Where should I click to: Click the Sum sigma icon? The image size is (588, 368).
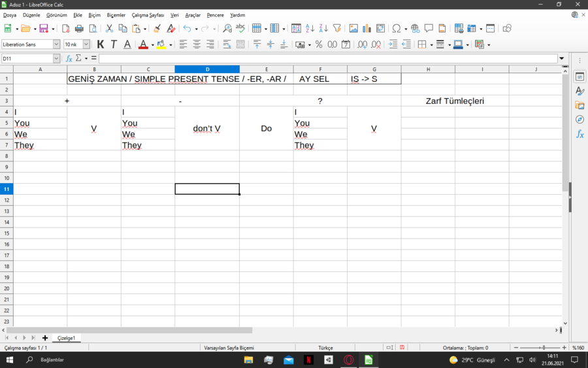tap(78, 58)
